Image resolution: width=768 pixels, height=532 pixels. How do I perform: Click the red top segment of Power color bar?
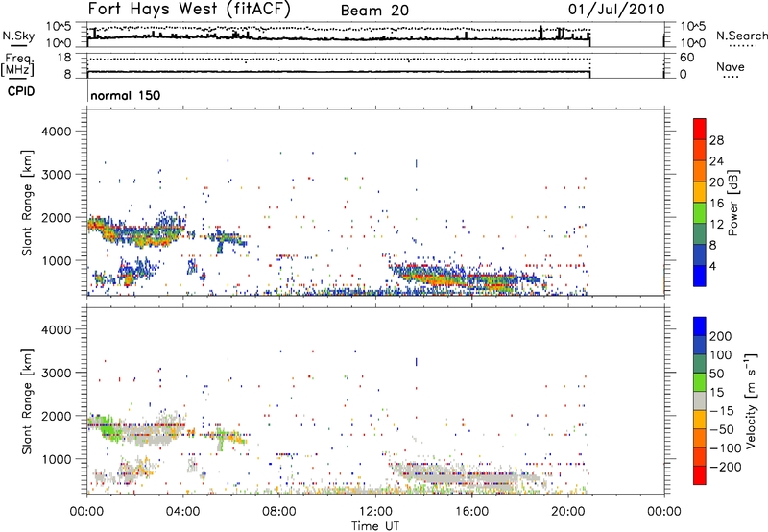coord(700,129)
